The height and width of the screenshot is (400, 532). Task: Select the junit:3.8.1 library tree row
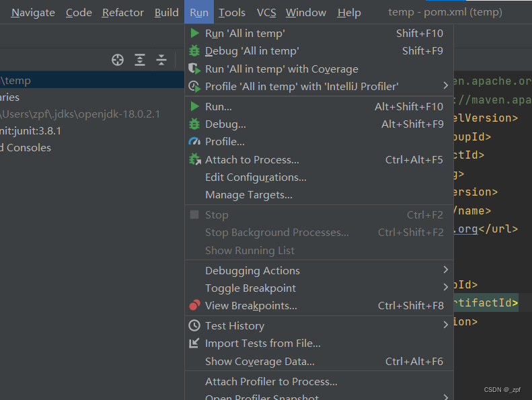coord(92,131)
